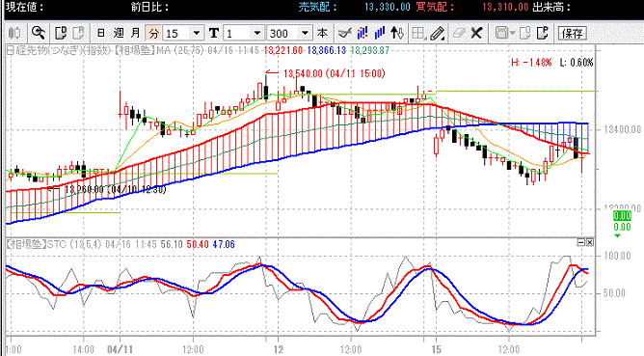This screenshot has width=644, height=356.
Task: Switch to monthly 月 timeframe
Action: 136,33
